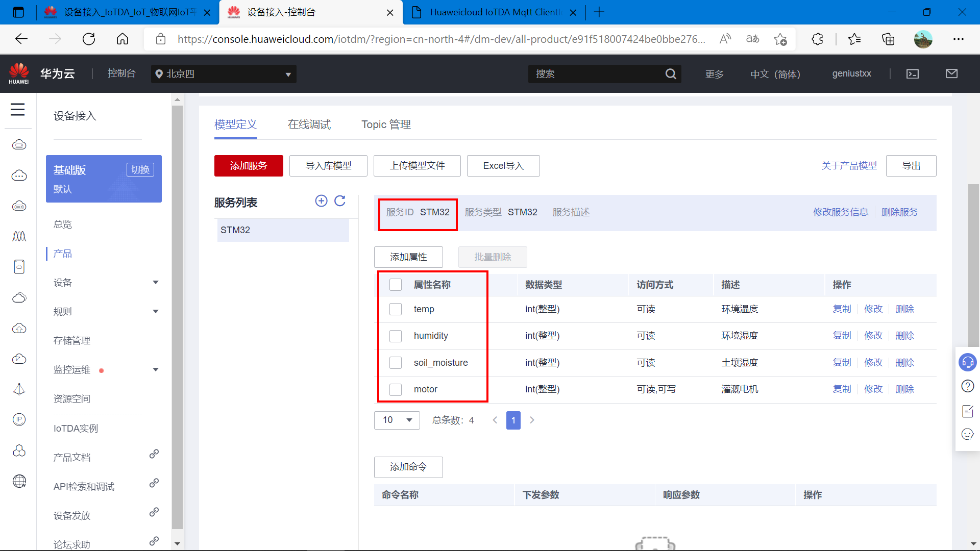Expand the 设备 sidebar menu
This screenshot has height=551, width=980.
156,283
